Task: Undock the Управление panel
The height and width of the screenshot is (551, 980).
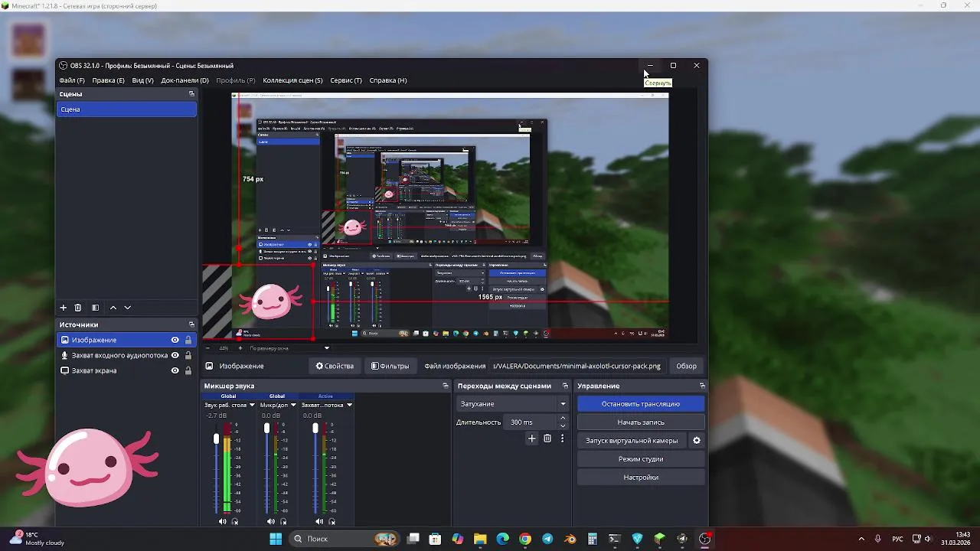Action: [702, 386]
